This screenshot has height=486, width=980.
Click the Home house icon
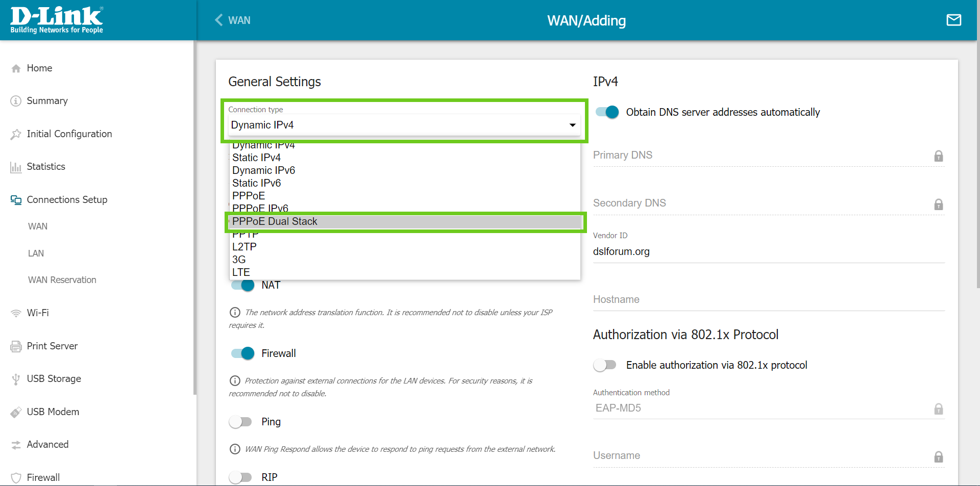pyautogui.click(x=16, y=68)
